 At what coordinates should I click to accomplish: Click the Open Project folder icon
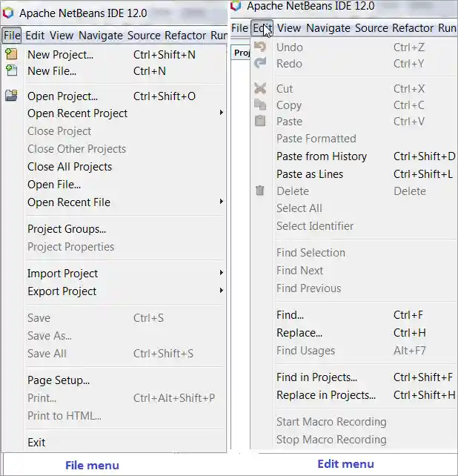tap(12, 96)
